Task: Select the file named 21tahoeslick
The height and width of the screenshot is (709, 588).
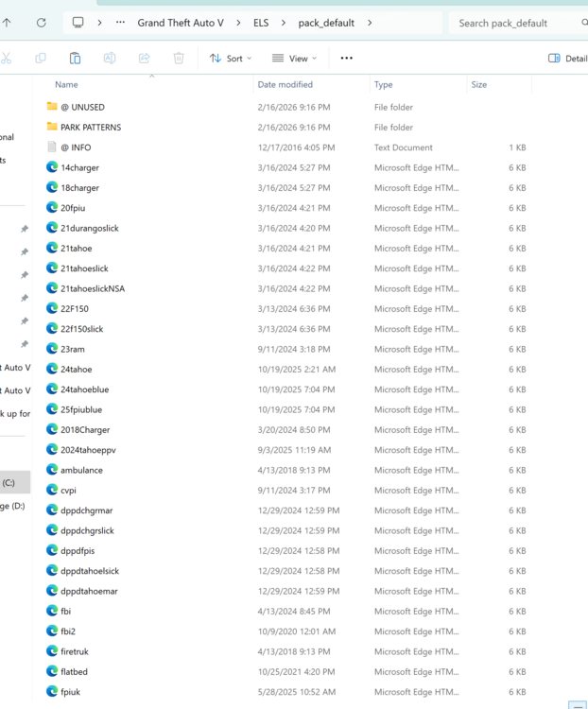Action: click(84, 268)
